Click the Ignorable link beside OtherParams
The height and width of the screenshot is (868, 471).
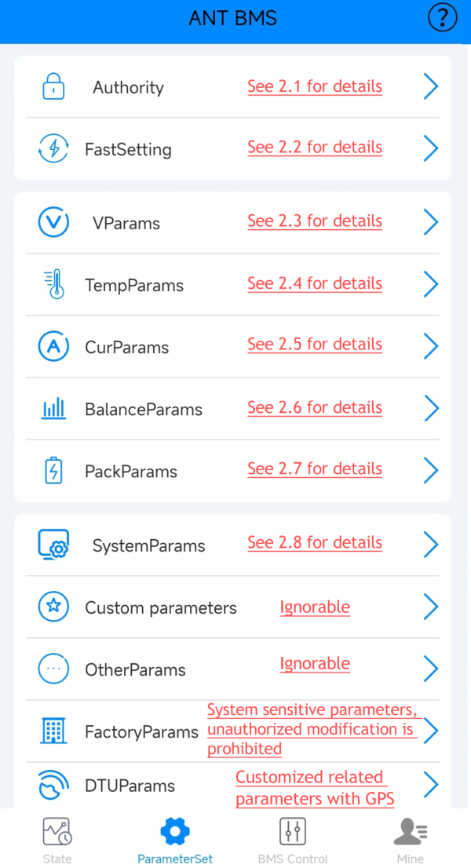[x=315, y=663]
